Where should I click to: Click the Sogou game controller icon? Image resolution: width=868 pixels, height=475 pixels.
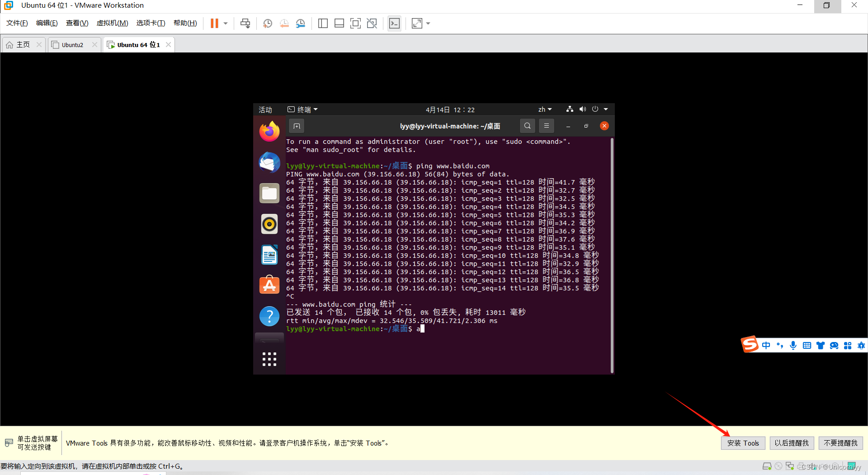(834, 346)
